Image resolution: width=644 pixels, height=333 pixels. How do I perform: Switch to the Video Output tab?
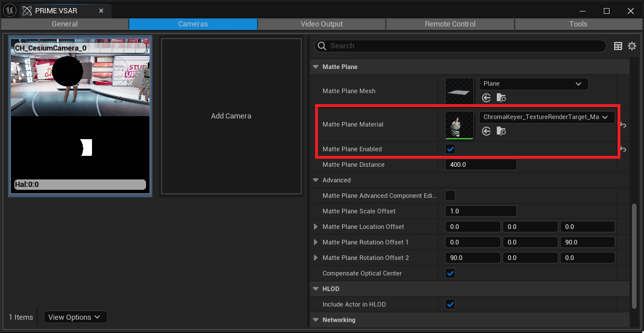(x=321, y=24)
